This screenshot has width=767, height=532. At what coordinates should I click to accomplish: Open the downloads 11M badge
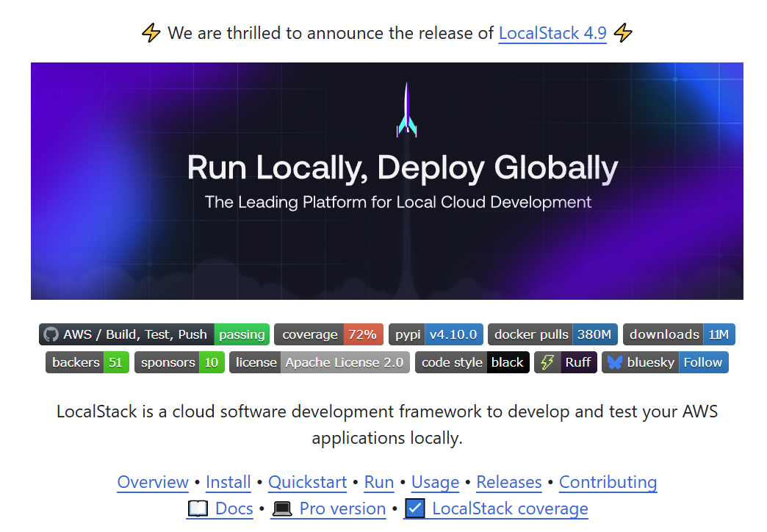[x=679, y=334]
